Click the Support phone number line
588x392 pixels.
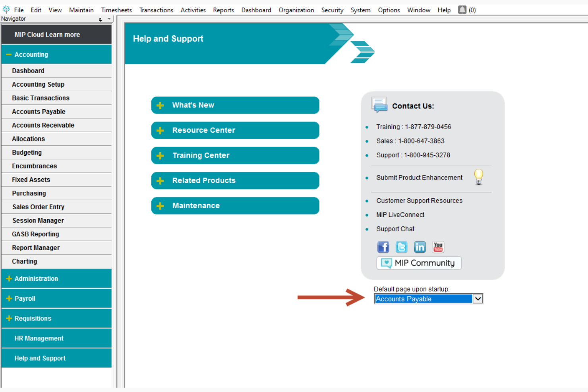point(413,155)
